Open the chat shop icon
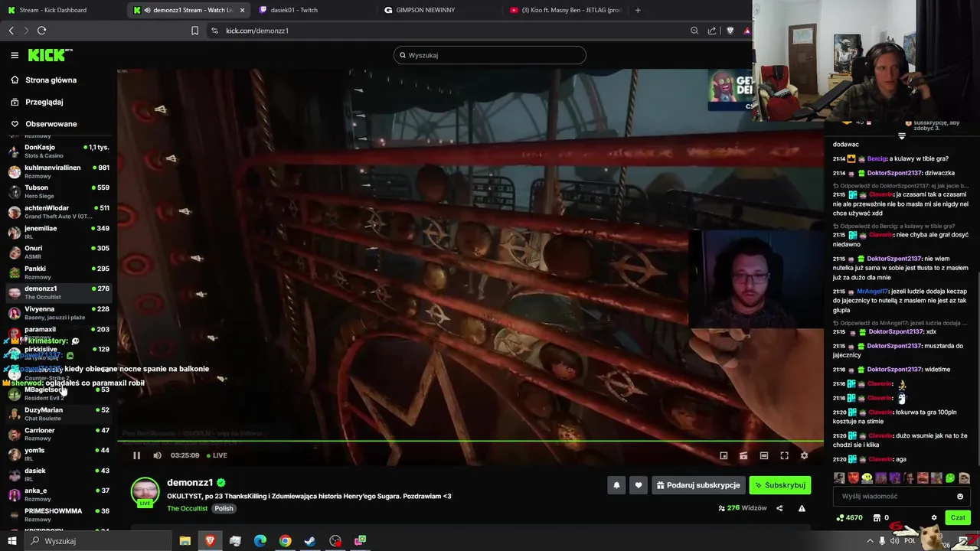980x551 pixels. pyautogui.click(x=877, y=518)
